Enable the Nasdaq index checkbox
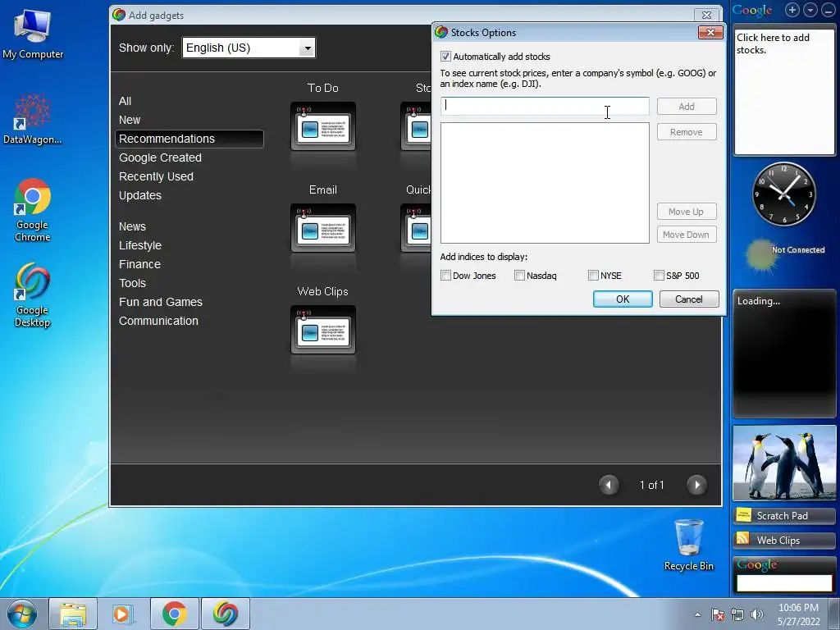The width and height of the screenshot is (840, 630). point(519,276)
